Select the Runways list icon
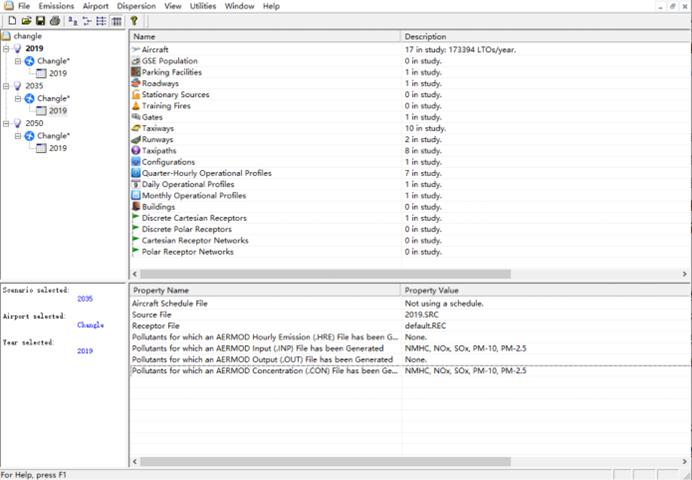692x480 pixels. tap(136, 140)
